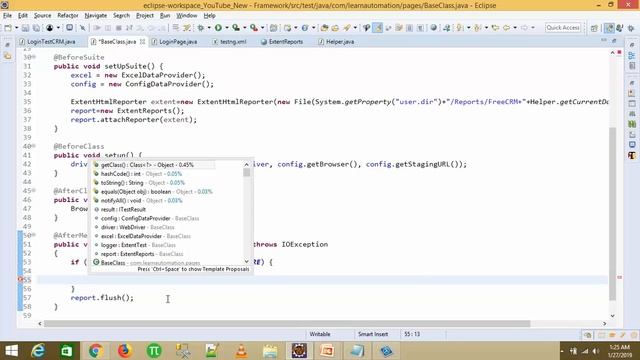Viewport: 640px width, 360px height.
Task: Open PowerPoint from taskbar
Action: click(327, 351)
